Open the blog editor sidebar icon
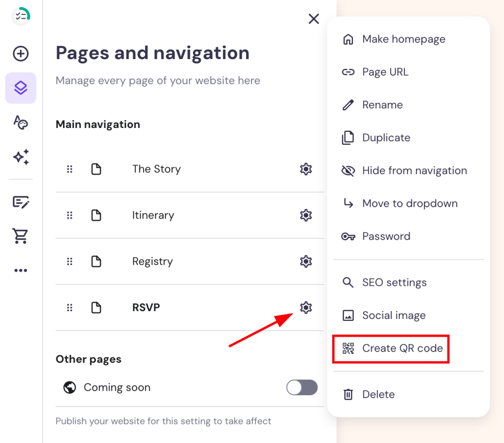Image resolution: width=504 pixels, height=443 pixels. pos(20,202)
